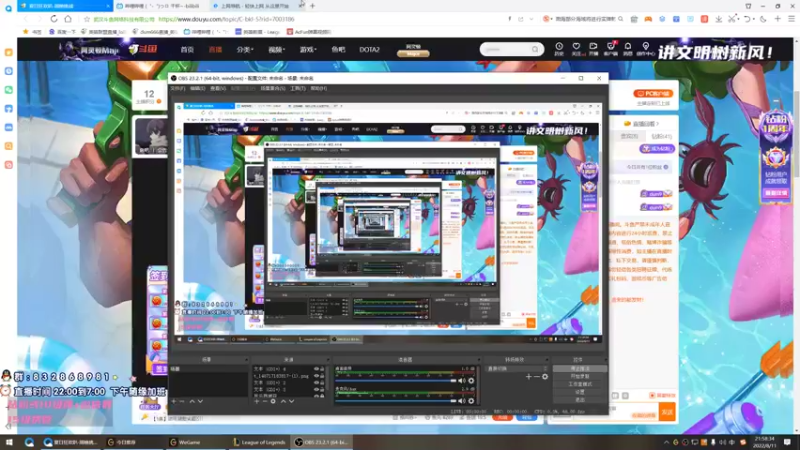
Task: Toggle visibility eye of 文本 (GDI+) 3 source
Action: click(316, 383)
